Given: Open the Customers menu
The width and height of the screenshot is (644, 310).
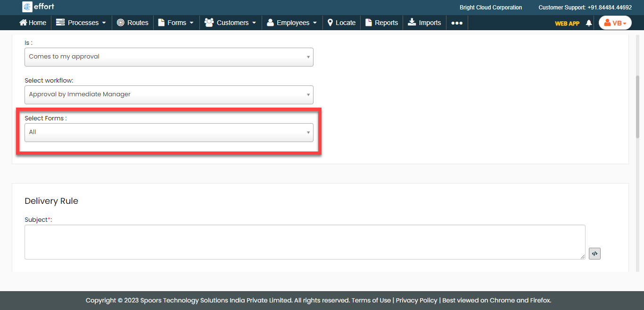Looking at the screenshot, I should (x=231, y=23).
